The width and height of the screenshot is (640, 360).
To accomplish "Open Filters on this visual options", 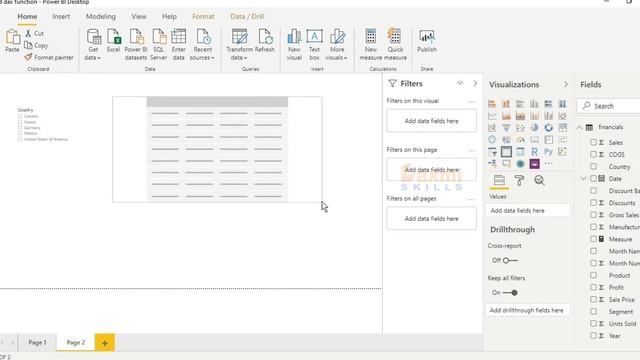I will pos(471,102).
